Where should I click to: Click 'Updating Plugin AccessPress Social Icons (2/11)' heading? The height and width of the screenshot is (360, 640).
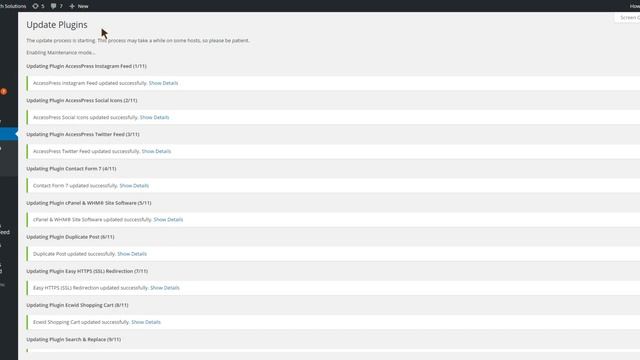click(x=82, y=100)
